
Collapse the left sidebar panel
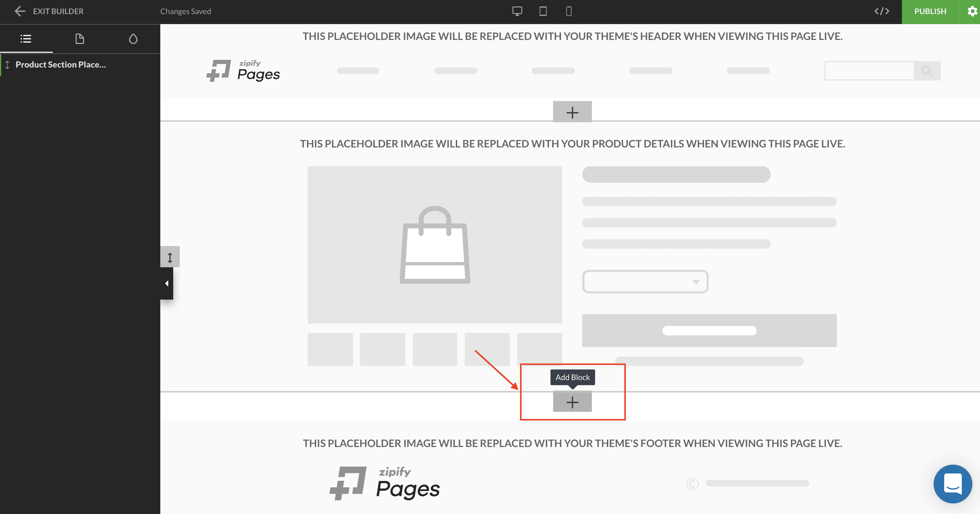167,283
